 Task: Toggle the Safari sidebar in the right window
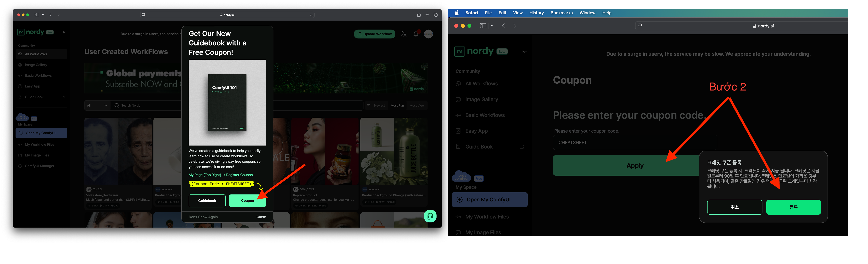(x=483, y=26)
